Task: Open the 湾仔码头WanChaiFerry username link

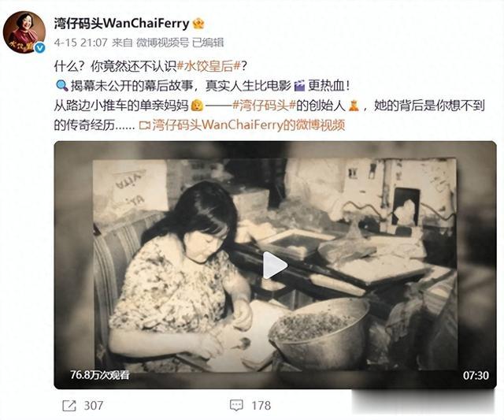Action: (x=121, y=24)
